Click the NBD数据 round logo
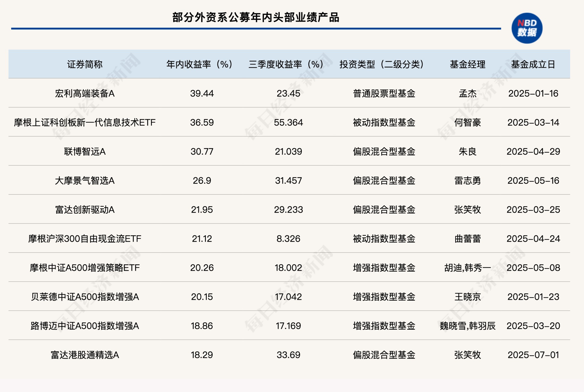 click(x=527, y=28)
